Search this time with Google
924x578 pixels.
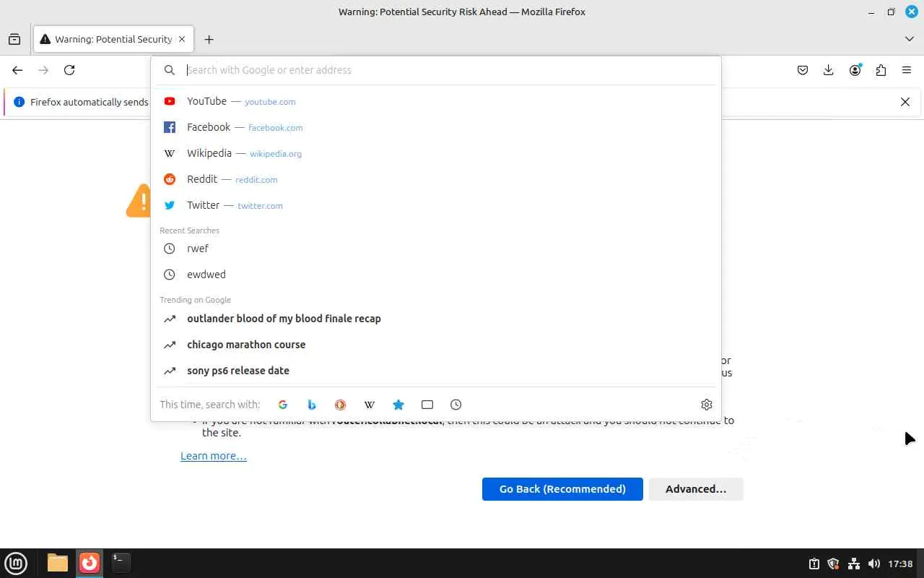pyautogui.click(x=283, y=405)
